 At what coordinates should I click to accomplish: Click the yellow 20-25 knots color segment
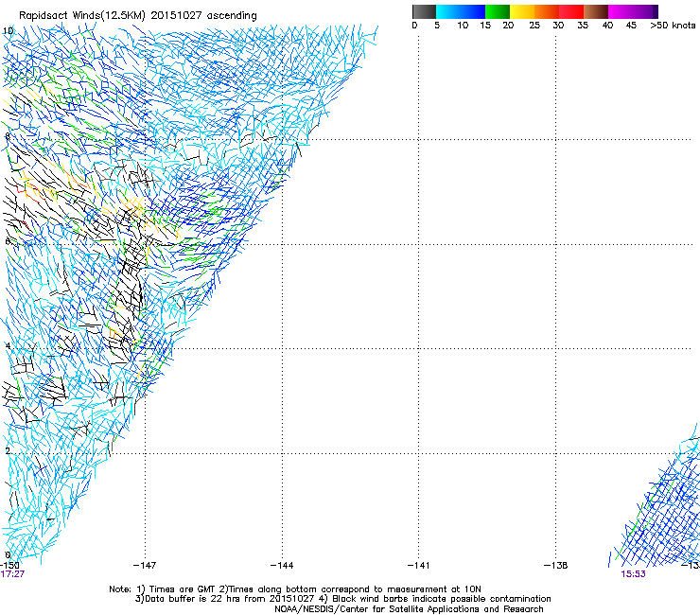tap(522, 11)
